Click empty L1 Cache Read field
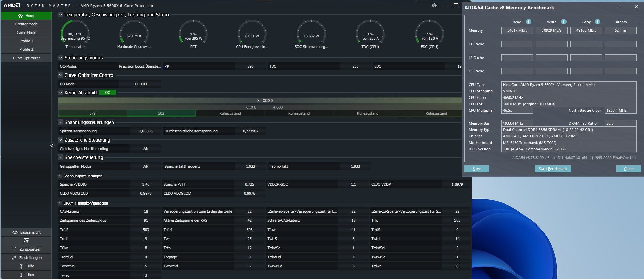The width and height of the screenshot is (644, 279). [x=517, y=44]
